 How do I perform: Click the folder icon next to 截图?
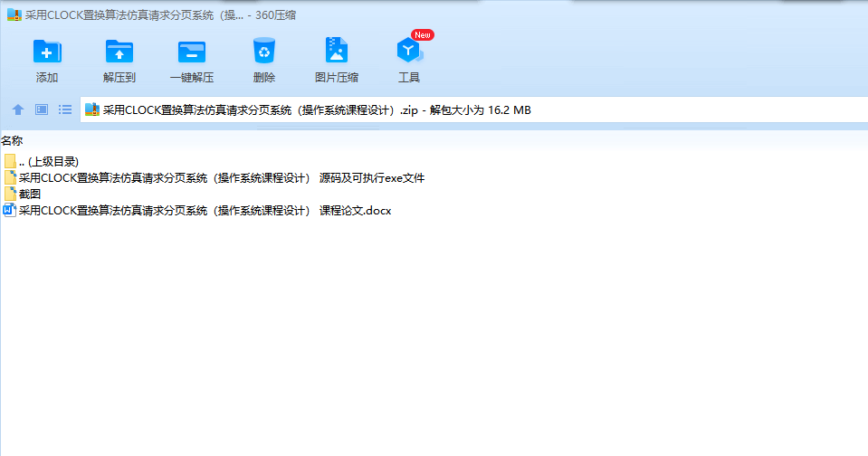pyautogui.click(x=10, y=194)
